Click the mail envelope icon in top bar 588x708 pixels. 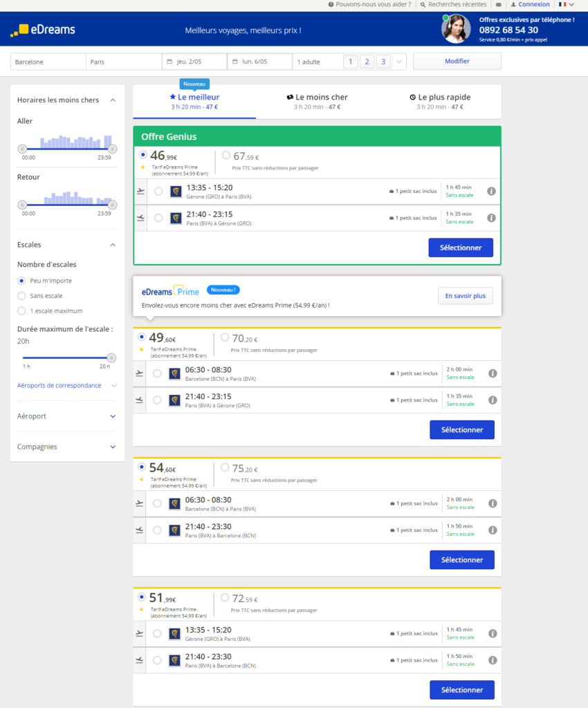pos(499,5)
